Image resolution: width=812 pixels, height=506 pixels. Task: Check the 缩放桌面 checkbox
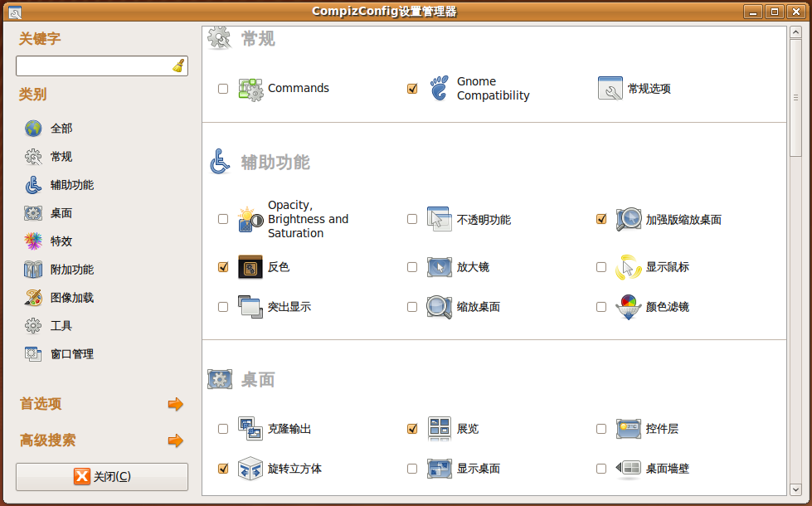click(412, 307)
